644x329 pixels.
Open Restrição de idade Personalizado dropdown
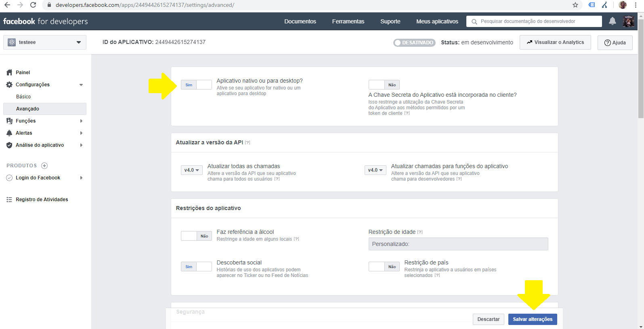pyautogui.click(x=458, y=244)
